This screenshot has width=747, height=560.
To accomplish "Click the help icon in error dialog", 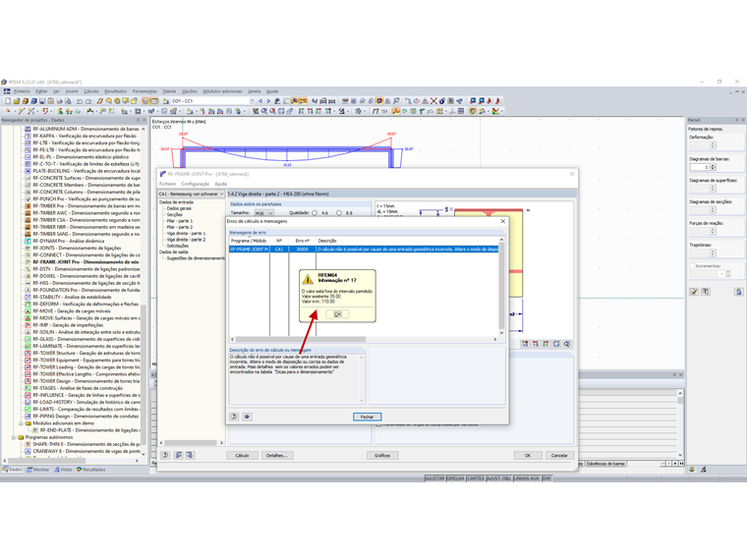I will click(x=234, y=417).
